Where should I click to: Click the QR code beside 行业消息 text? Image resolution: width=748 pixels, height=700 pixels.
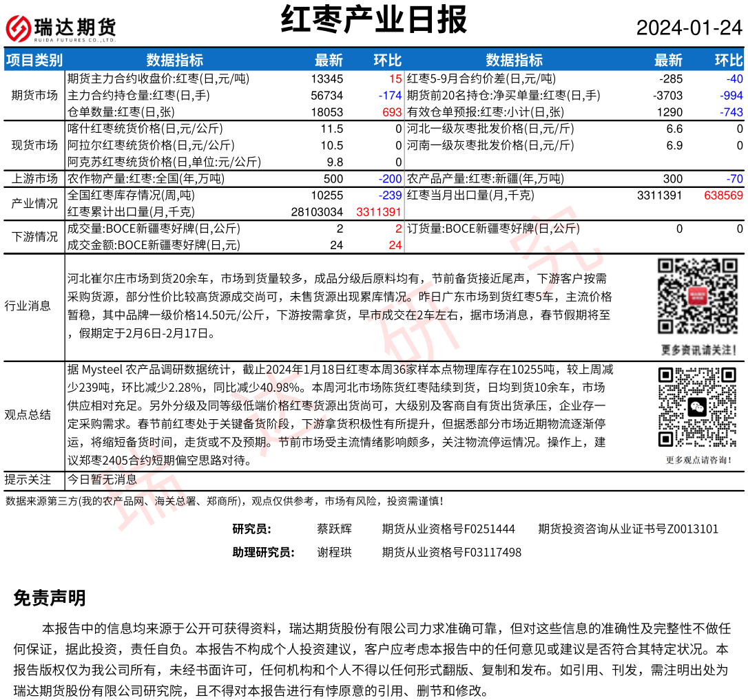pos(697,296)
